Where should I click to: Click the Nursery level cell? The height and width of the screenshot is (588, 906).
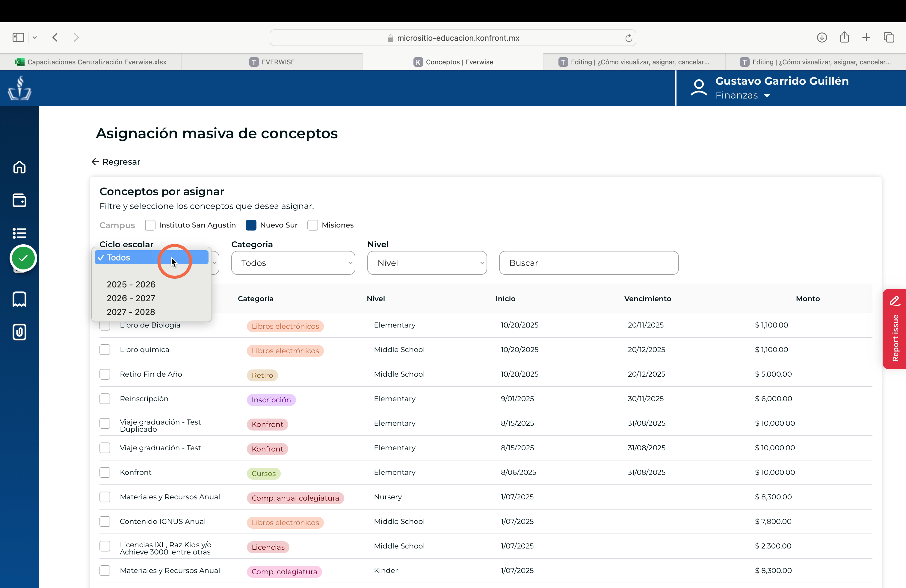tap(388, 497)
